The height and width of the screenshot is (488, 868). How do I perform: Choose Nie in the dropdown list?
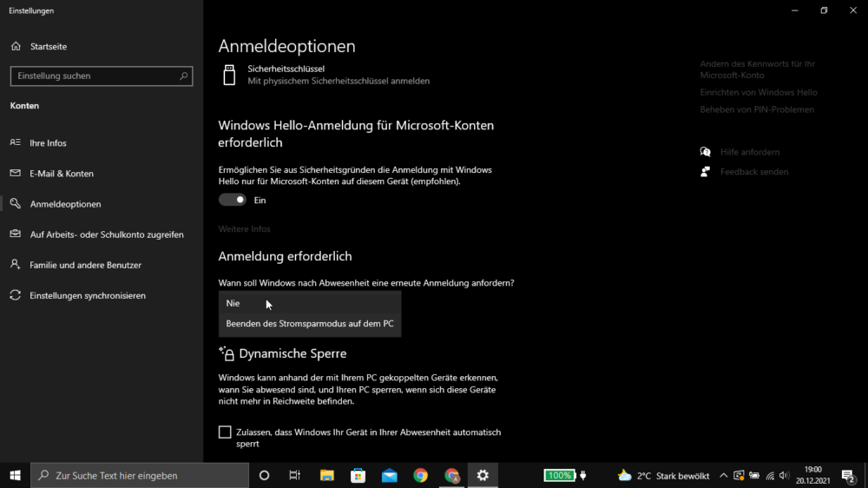click(x=310, y=303)
